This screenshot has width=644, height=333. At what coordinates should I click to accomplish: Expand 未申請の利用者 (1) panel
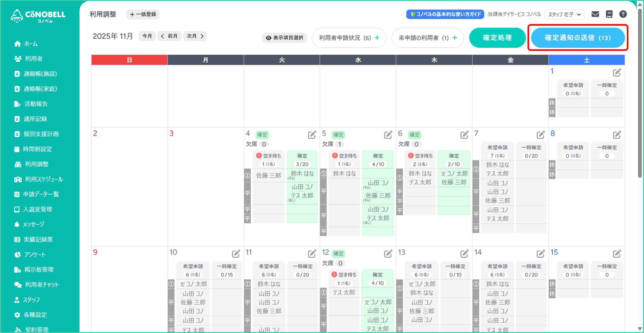click(428, 38)
